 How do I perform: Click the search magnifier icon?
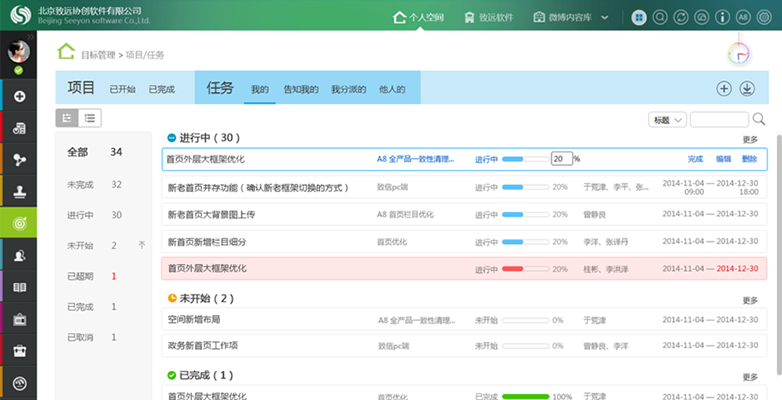tap(759, 119)
